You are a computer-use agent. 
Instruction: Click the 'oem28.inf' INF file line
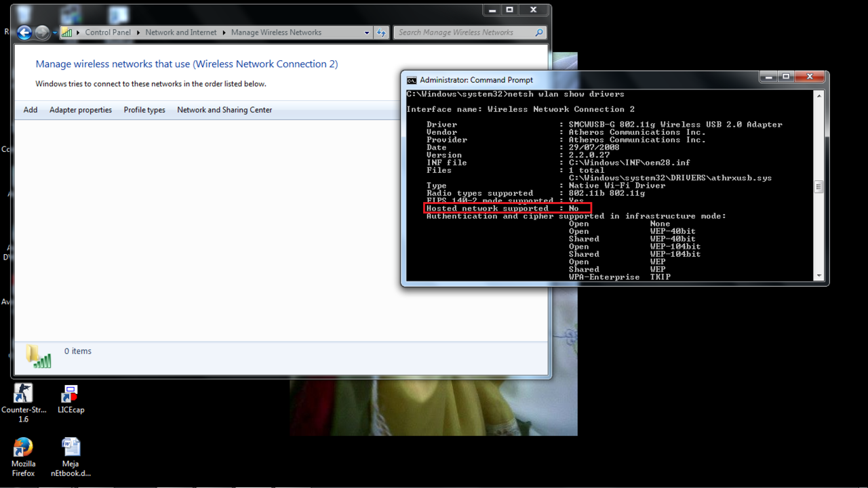[x=558, y=163]
